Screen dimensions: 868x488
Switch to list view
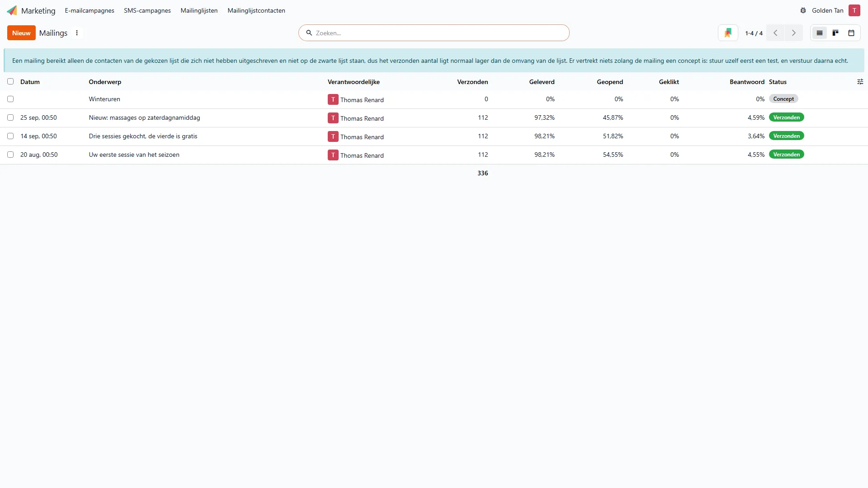pyautogui.click(x=819, y=33)
